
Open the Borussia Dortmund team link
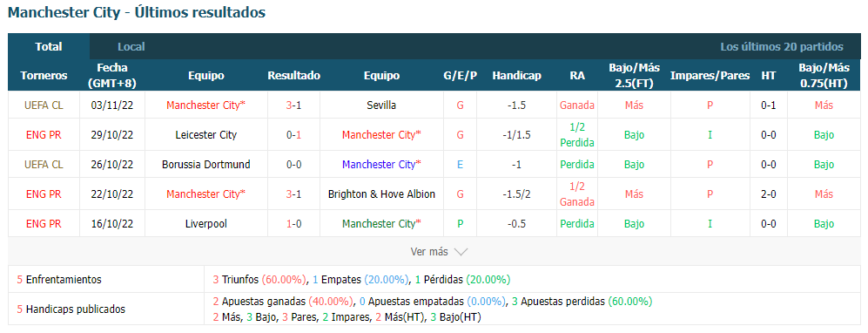pyautogui.click(x=206, y=165)
